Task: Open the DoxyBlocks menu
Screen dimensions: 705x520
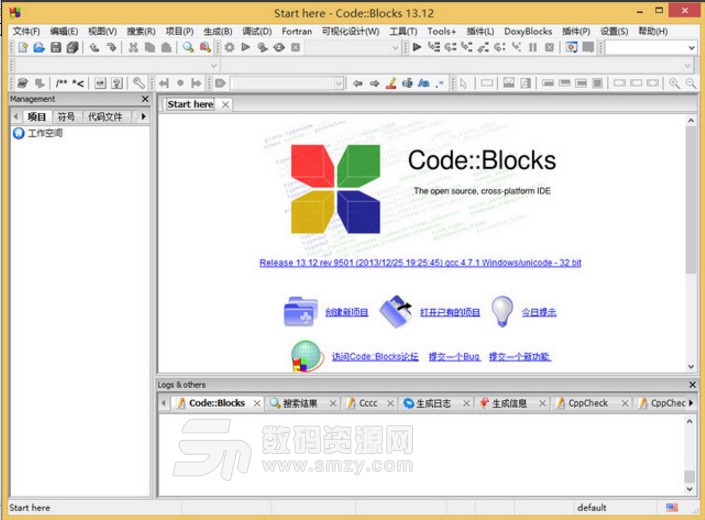Action: [528, 31]
